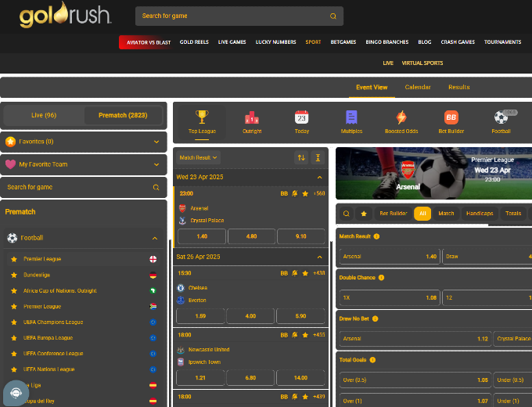532x407 pixels.
Task: Click the collapse-all icon beside sort arrows
Action: [318, 157]
